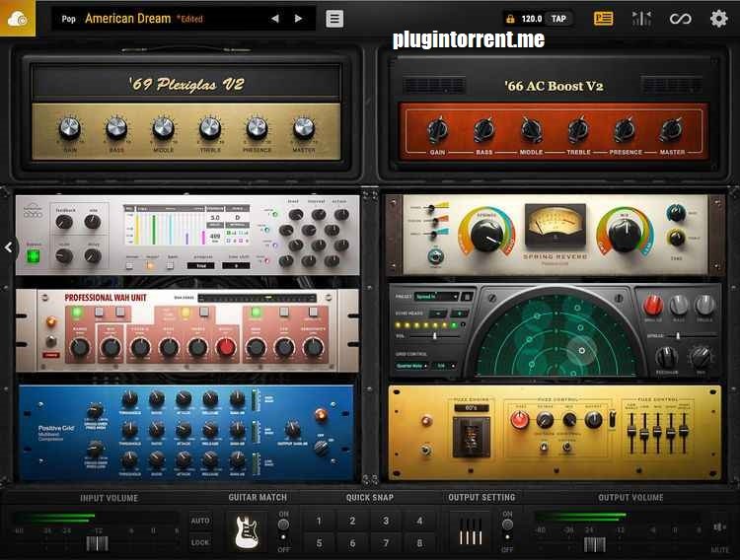
Task: Toggle the green bypass button on delay rack
Action: coord(33,256)
